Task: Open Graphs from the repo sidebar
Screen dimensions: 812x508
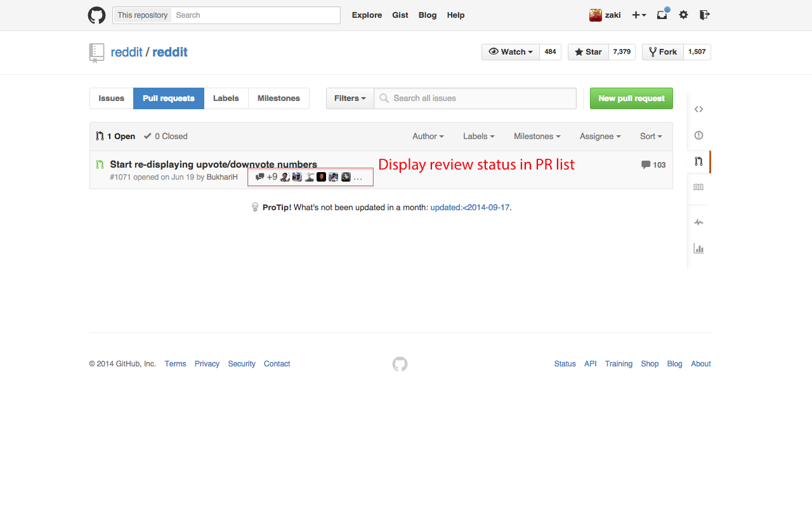Action: 698,248
